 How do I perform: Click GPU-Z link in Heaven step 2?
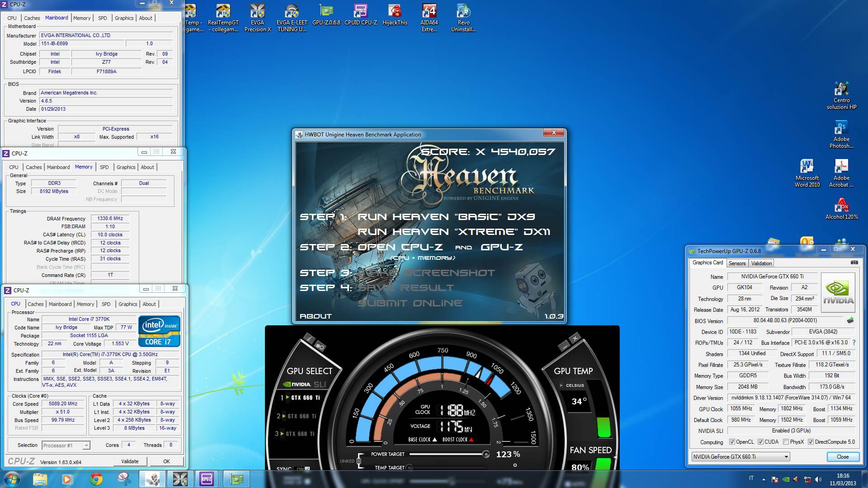click(x=502, y=247)
